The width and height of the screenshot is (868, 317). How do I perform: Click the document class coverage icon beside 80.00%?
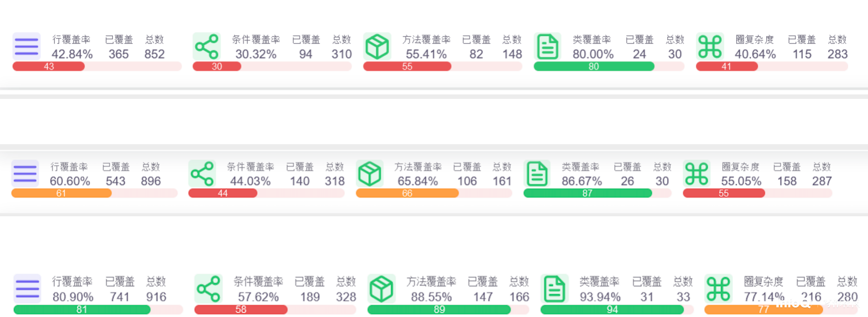pyautogui.click(x=547, y=47)
